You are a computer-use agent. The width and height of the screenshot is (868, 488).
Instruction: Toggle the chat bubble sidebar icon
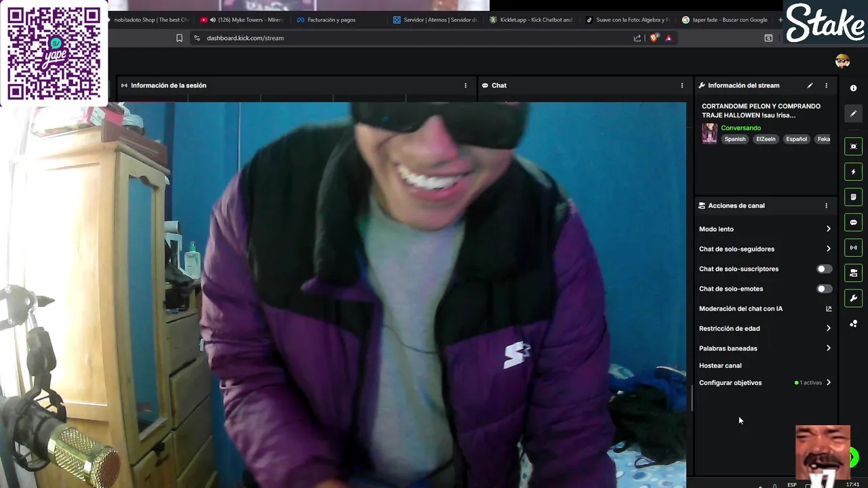[853, 222]
